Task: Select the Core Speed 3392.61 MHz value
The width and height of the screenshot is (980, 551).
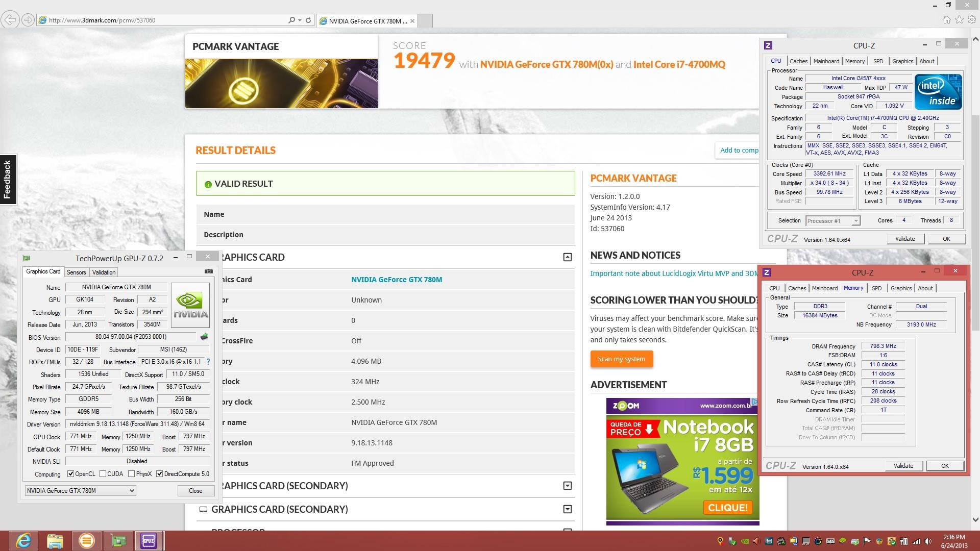Action: (x=829, y=174)
